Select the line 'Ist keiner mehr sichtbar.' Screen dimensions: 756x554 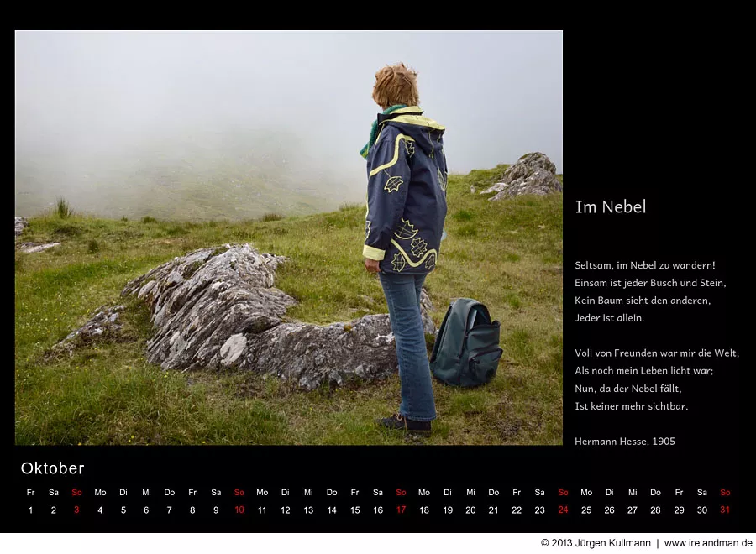click(631, 406)
